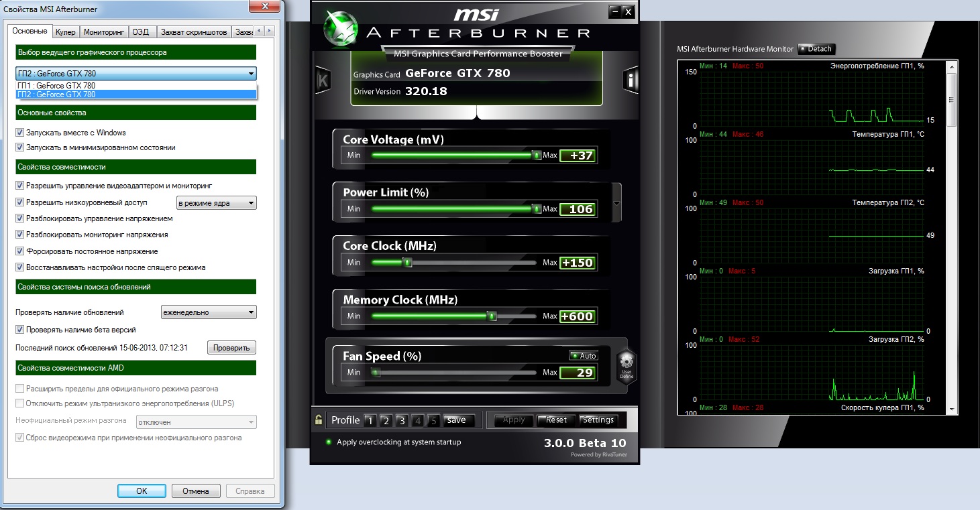Viewport: 980px width, 510px height.
Task: Click the Core Voltage +37 value field
Action: pos(577,155)
